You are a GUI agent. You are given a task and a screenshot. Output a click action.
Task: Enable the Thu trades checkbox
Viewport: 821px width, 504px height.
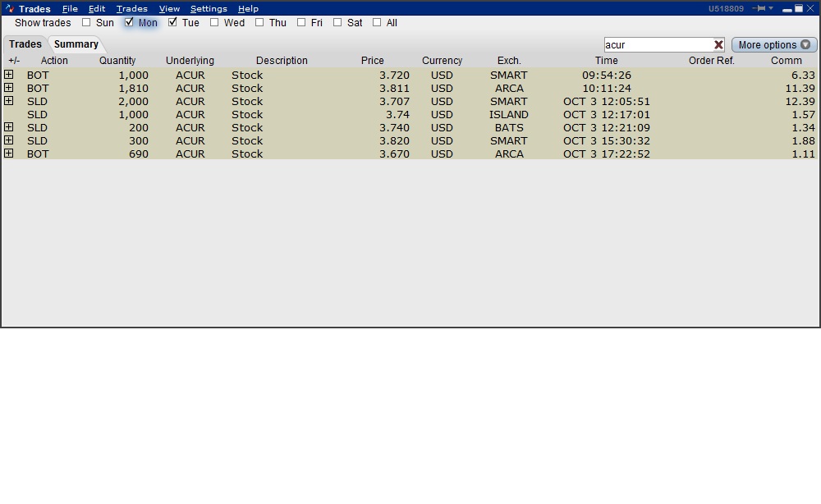[x=259, y=22]
